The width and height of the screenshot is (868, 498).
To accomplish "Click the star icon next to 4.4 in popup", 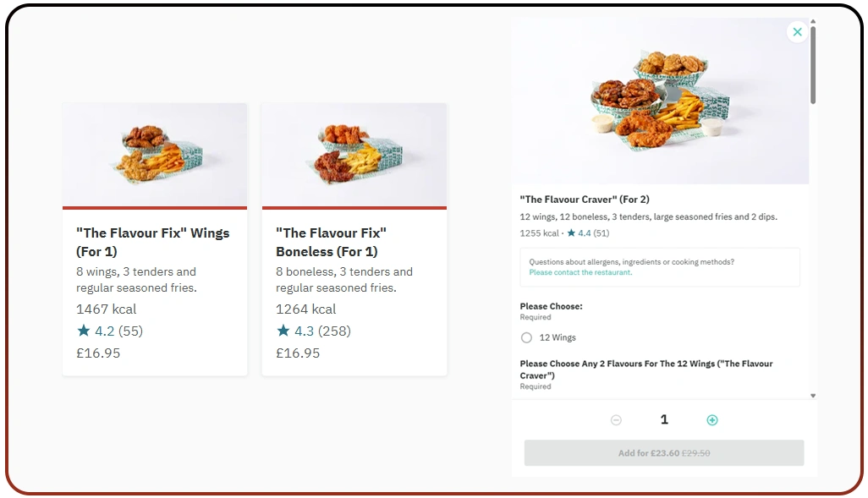I will pyautogui.click(x=572, y=233).
